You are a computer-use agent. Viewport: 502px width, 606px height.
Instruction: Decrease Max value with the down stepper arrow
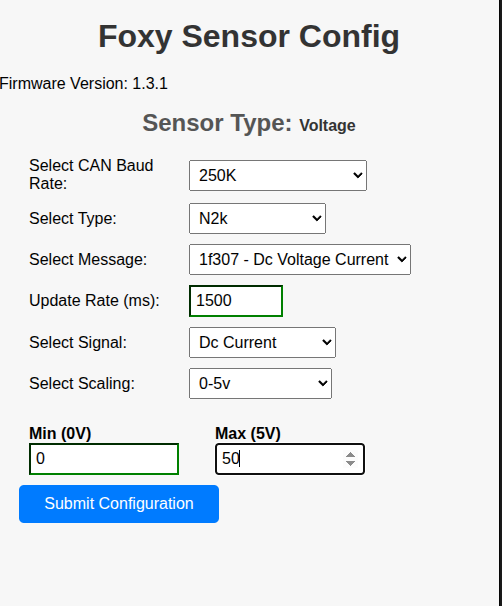(x=351, y=463)
